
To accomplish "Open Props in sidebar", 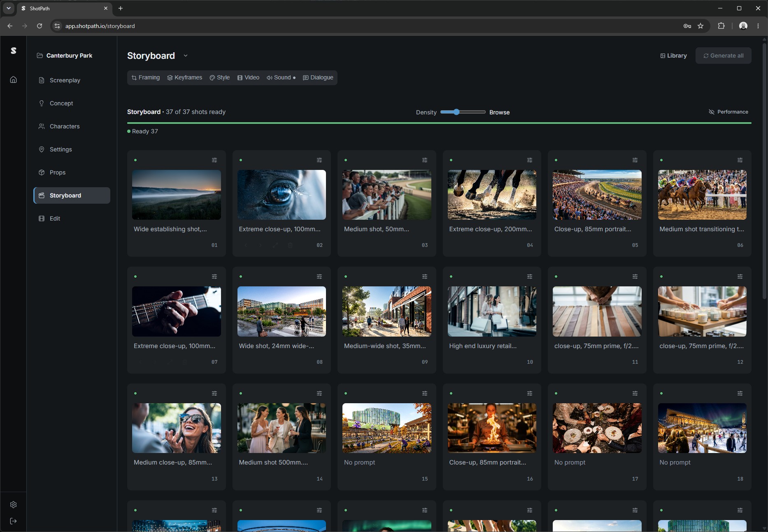I will [x=72, y=172].
